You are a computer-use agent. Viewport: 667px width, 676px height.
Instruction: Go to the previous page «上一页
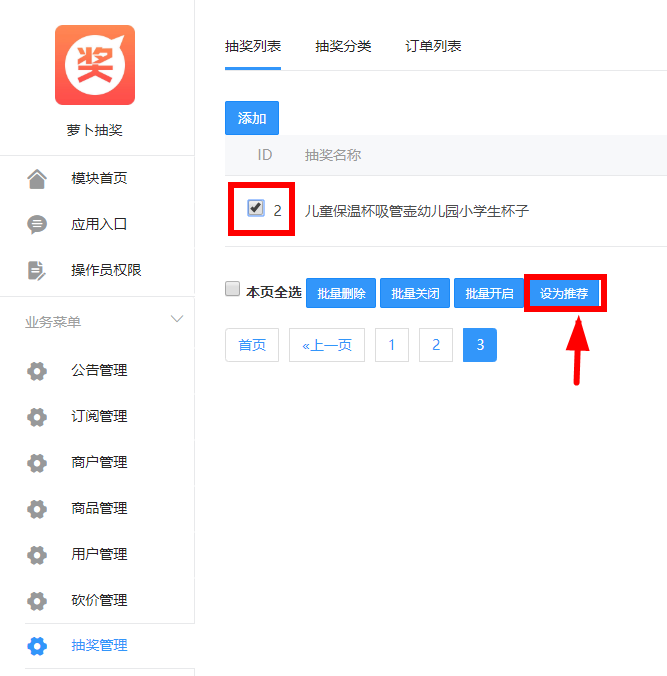click(327, 345)
